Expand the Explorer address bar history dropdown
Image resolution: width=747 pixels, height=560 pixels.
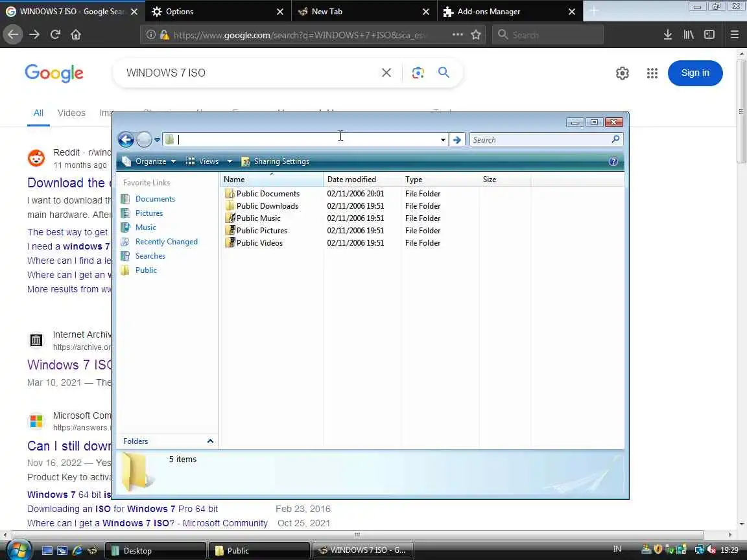click(x=443, y=140)
